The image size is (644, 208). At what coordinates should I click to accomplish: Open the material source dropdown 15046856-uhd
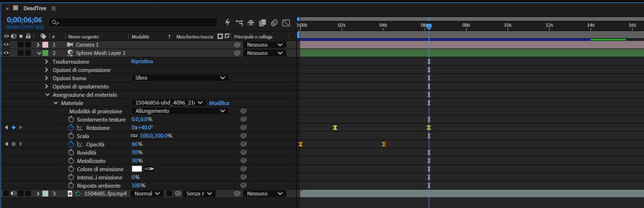pos(169,103)
